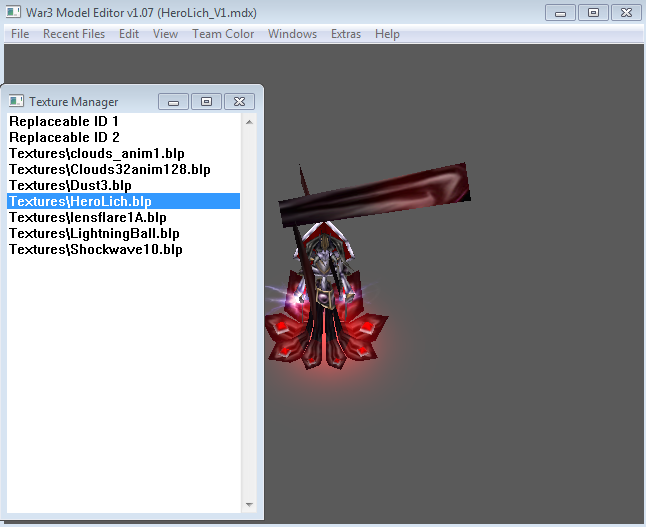Maximize the War3 Model Editor window
This screenshot has height=527, width=646.
(x=593, y=13)
